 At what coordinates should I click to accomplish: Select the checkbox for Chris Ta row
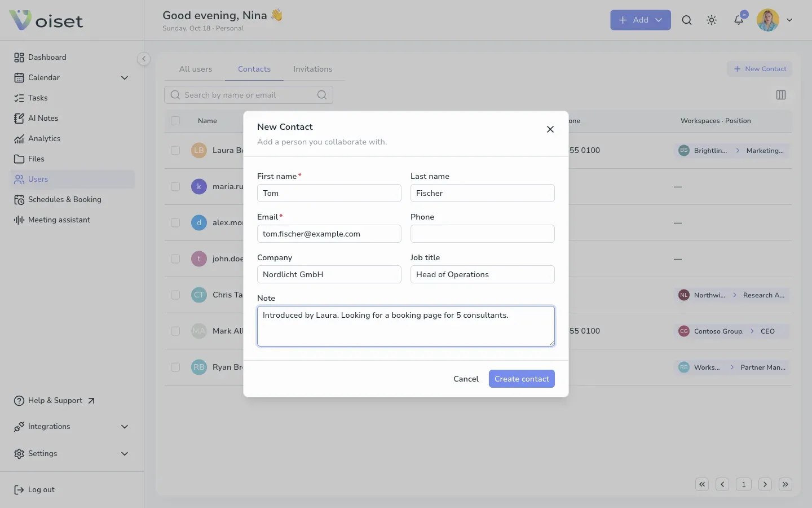coord(175,295)
